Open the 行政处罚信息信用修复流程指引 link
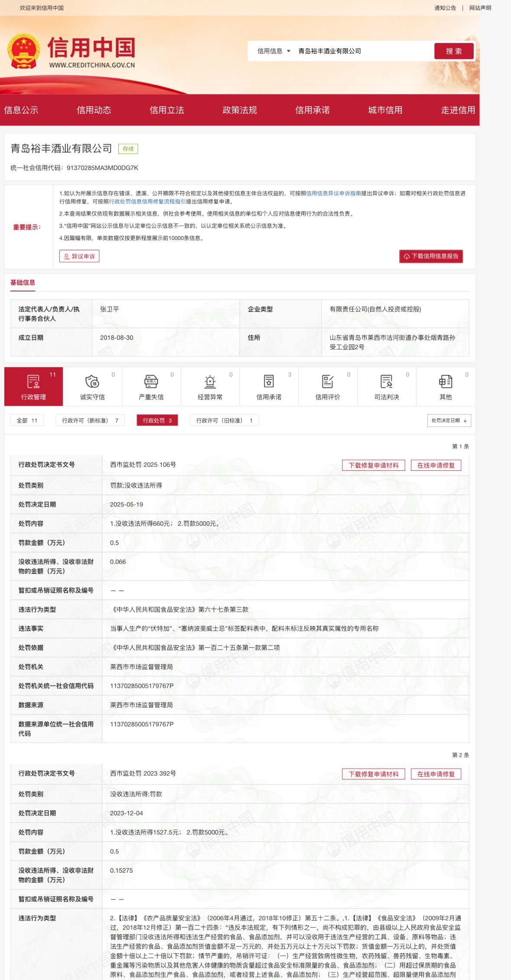The image size is (511, 980). click(147, 201)
